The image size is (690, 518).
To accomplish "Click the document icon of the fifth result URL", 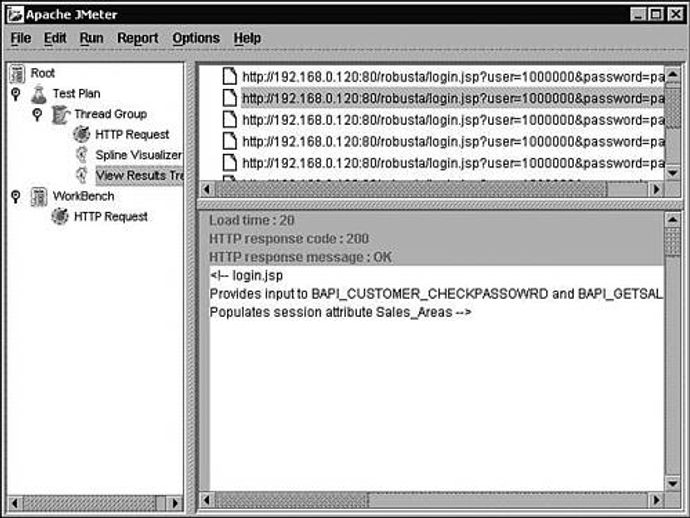I will click(x=229, y=163).
